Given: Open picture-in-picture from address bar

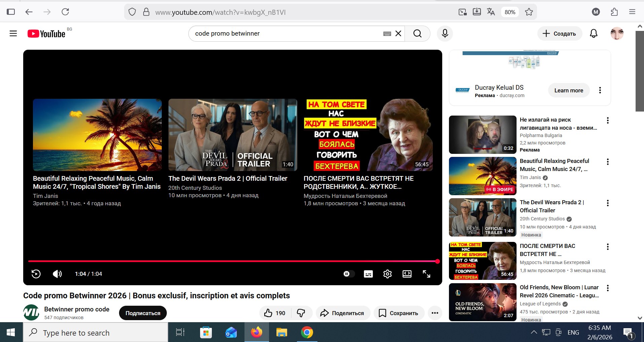Looking at the screenshot, I should 463,12.
